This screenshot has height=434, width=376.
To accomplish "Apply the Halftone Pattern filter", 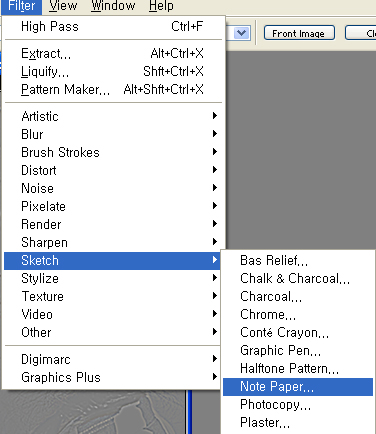I will point(298,369).
